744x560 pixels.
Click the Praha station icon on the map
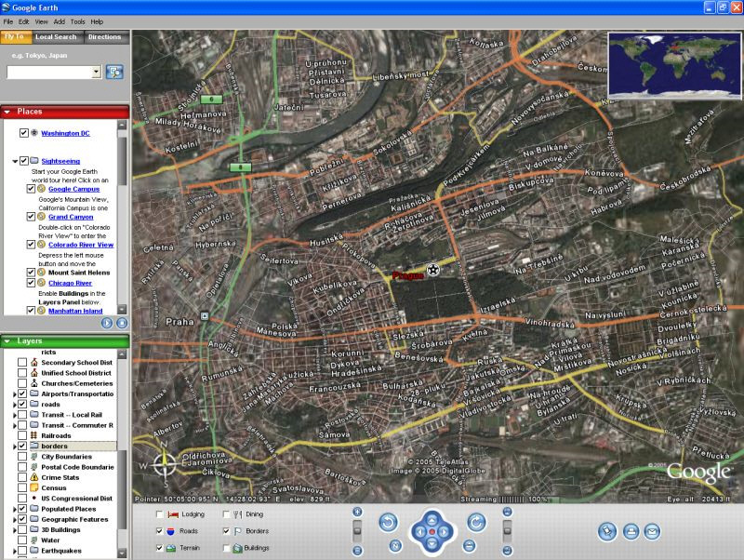coord(205,315)
